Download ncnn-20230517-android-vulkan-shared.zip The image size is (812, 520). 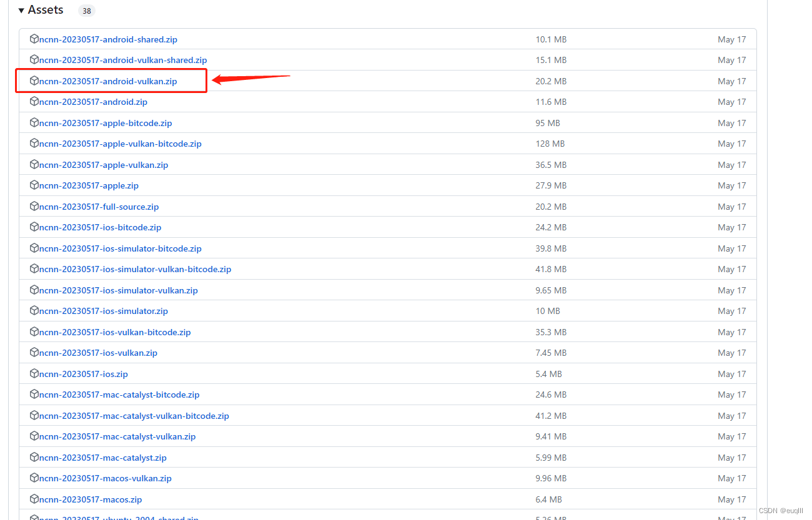[x=123, y=60]
